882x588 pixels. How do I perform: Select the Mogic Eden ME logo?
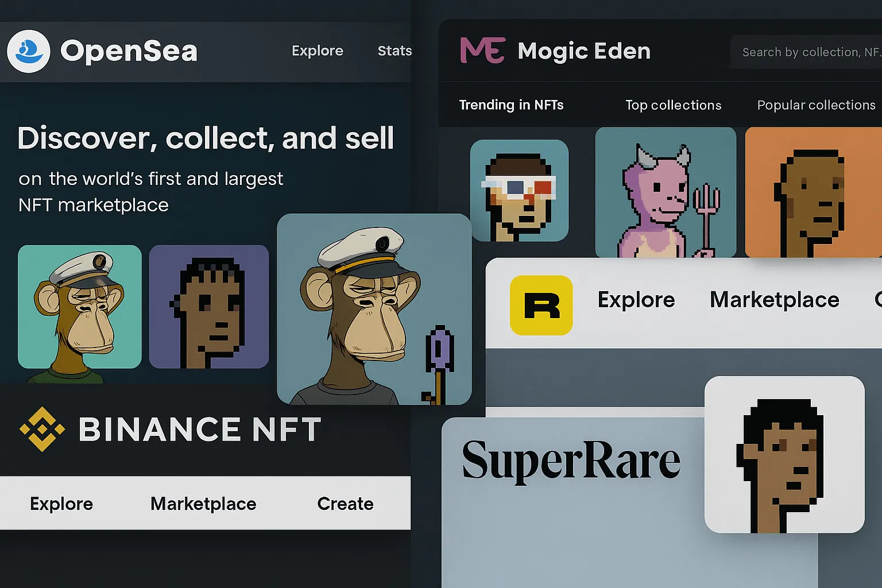coord(483,51)
